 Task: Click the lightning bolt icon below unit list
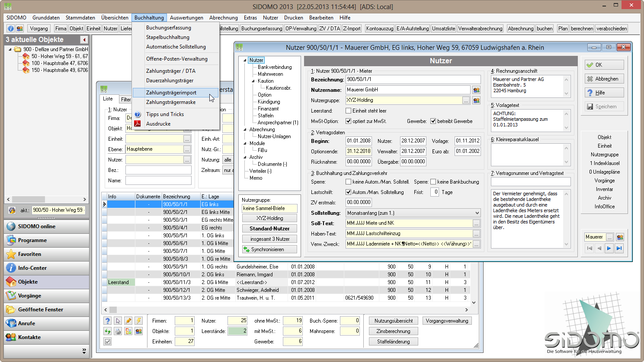[139, 321]
